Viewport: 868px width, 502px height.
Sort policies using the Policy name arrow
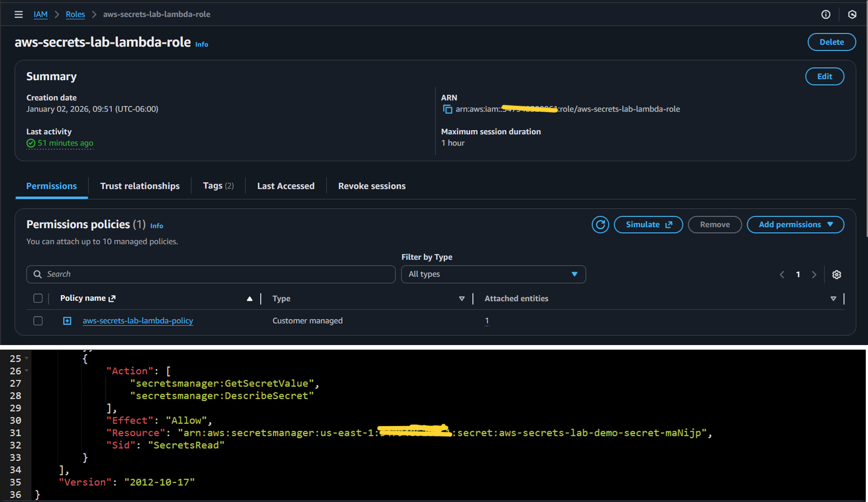coord(249,298)
